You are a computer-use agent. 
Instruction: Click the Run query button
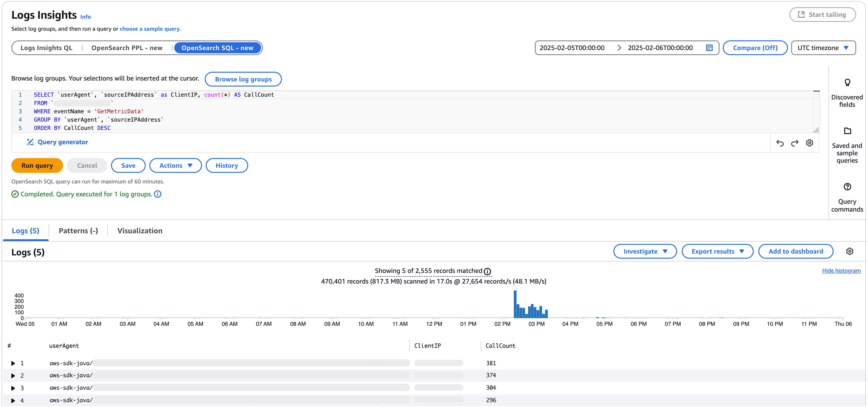[37, 166]
